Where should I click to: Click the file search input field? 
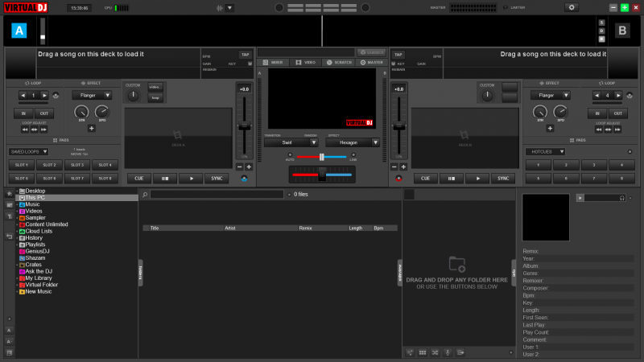point(217,195)
